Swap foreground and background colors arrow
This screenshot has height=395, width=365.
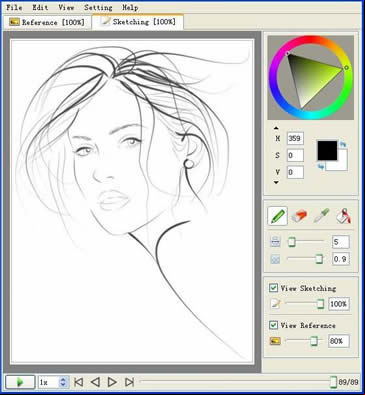tap(343, 145)
